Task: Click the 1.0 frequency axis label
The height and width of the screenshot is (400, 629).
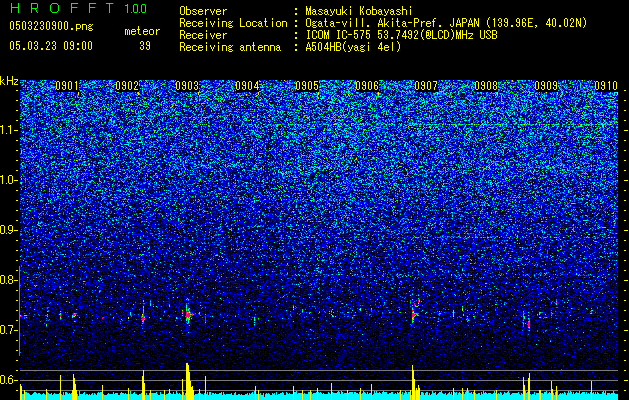Action: tap(9, 181)
